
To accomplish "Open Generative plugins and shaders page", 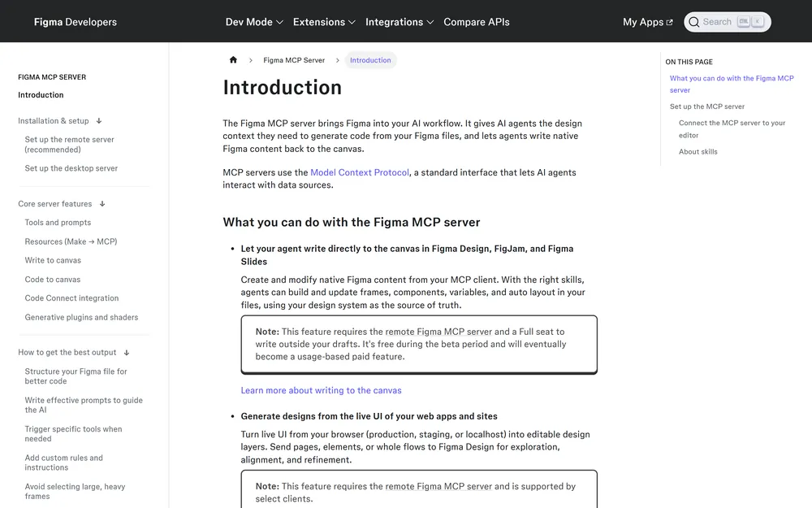I will point(81,317).
